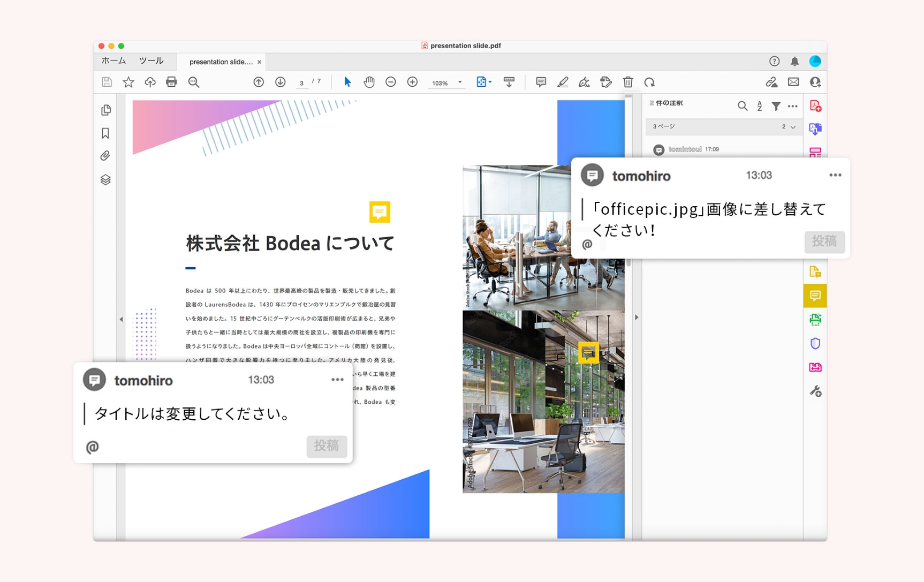Click the page number field

coord(302,83)
